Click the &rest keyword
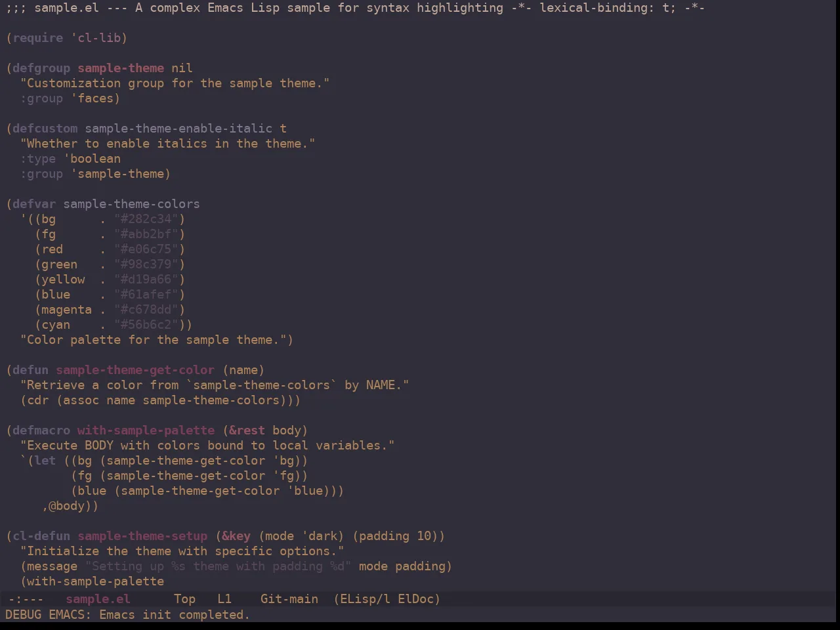Image resolution: width=840 pixels, height=630 pixels. tap(247, 430)
